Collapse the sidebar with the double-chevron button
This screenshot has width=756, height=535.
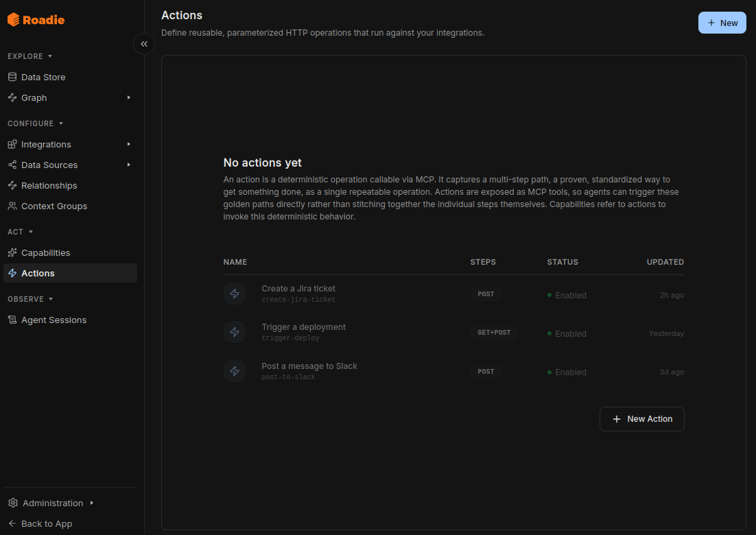143,44
